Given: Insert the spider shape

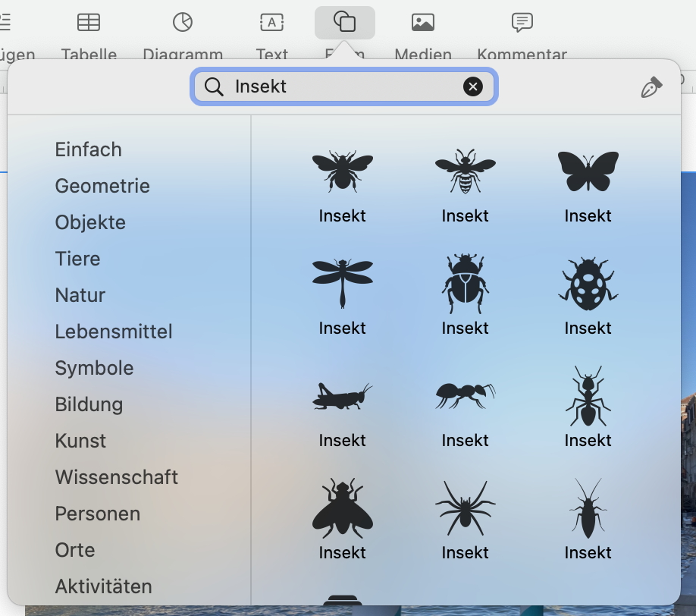Looking at the screenshot, I should point(466,508).
